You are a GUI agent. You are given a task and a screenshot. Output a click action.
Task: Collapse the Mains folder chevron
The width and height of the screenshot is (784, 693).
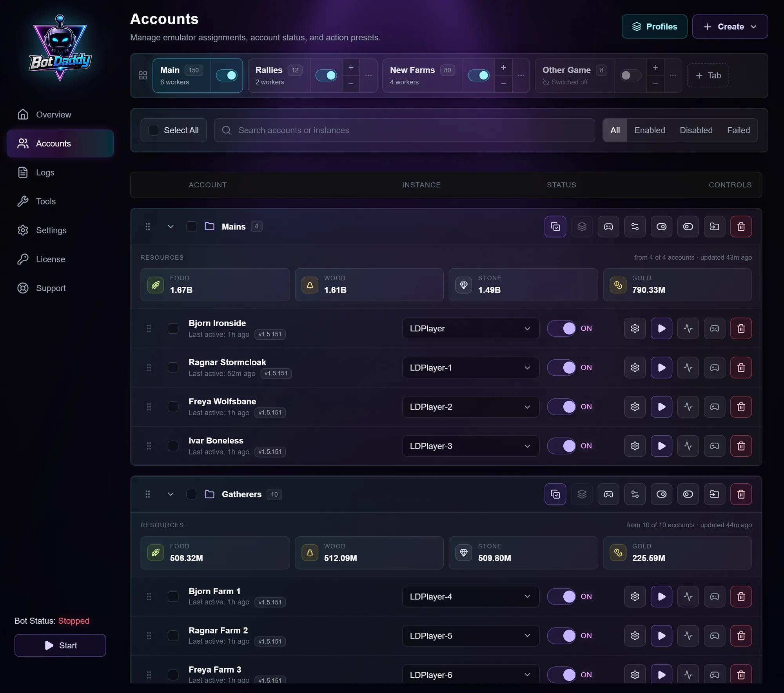click(171, 226)
